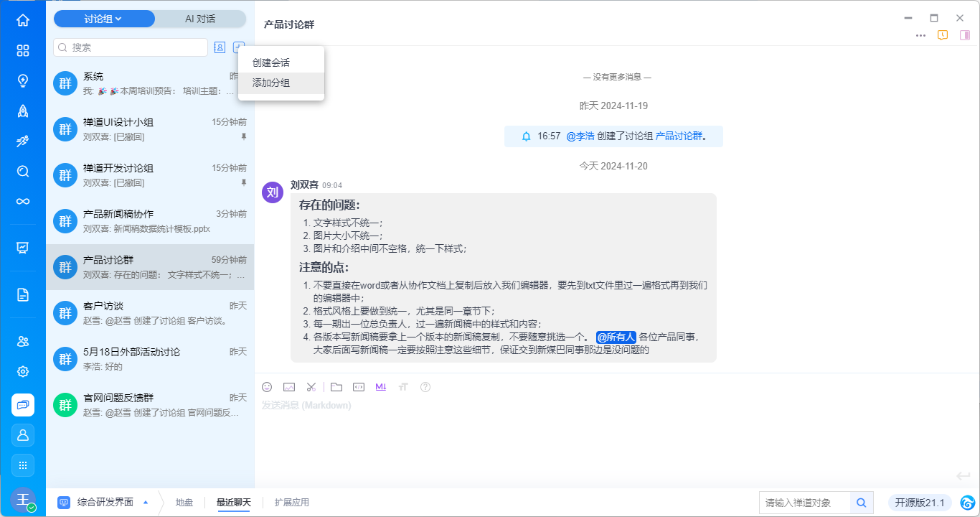Screen dimensions: 980x517
Task: Click the send file folder icon
Action: tap(336, 387)
